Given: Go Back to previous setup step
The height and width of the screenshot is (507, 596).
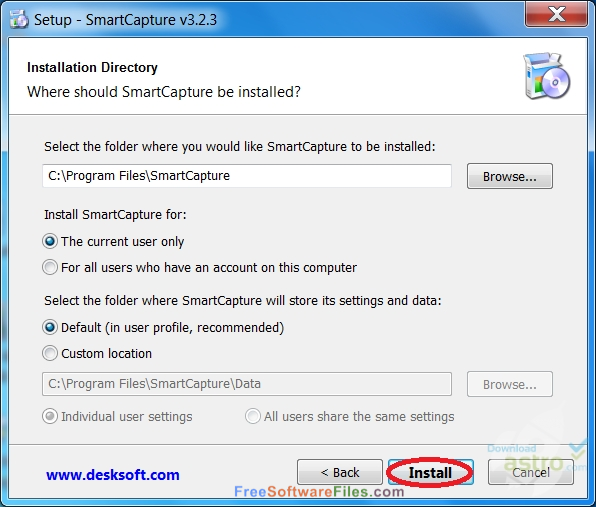Looking at the screenshot, I should pos(340,472).
